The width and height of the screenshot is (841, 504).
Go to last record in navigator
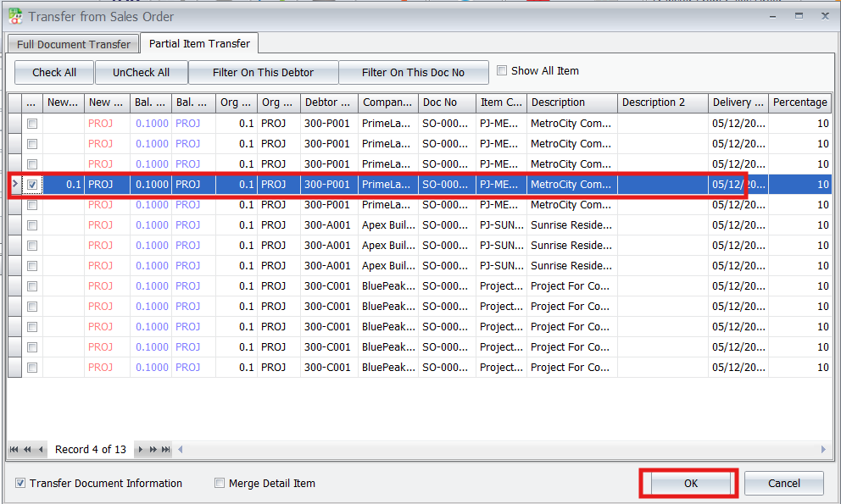pyautogui.click(x=166, y=450)
